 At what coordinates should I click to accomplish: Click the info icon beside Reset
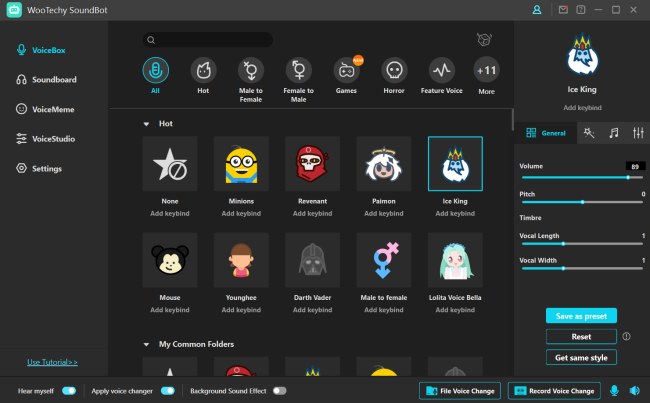click(x=626, y=337)
